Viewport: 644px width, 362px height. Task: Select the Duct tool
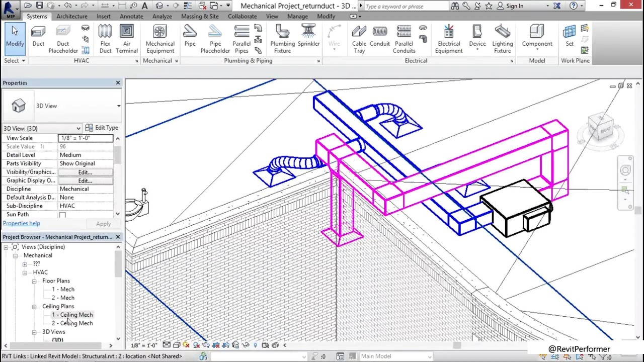click(x=38, y=37)
